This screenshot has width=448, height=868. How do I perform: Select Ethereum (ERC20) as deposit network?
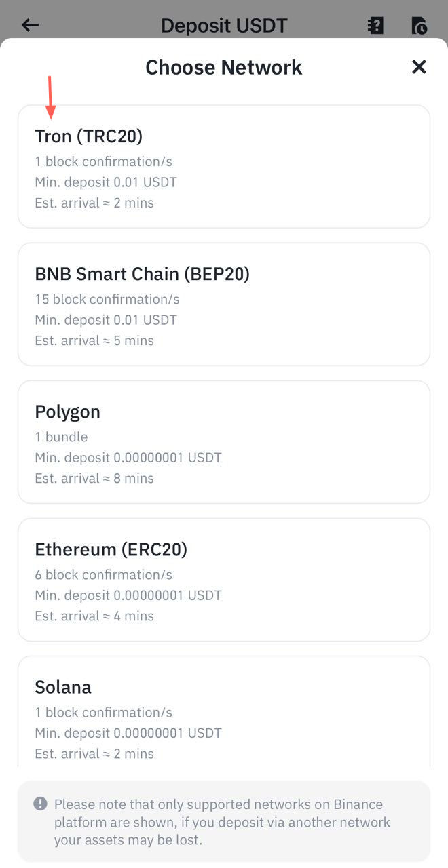(224, 579)
